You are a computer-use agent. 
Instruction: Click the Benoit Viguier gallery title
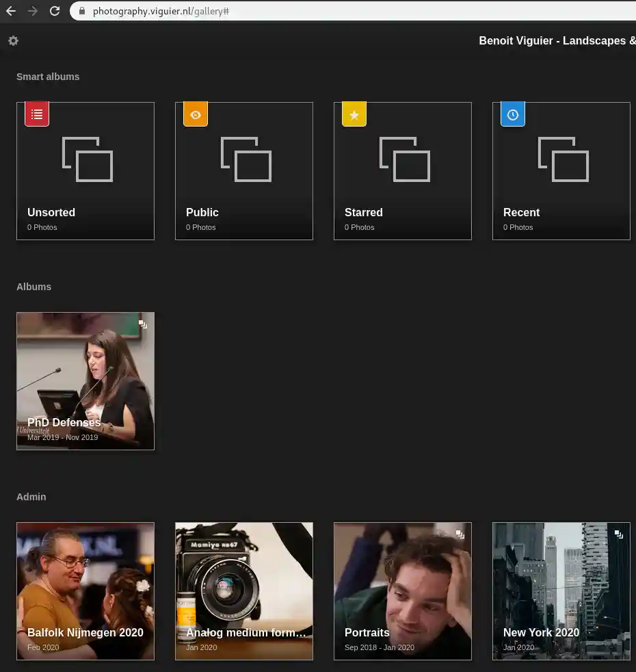pos(557,41)
